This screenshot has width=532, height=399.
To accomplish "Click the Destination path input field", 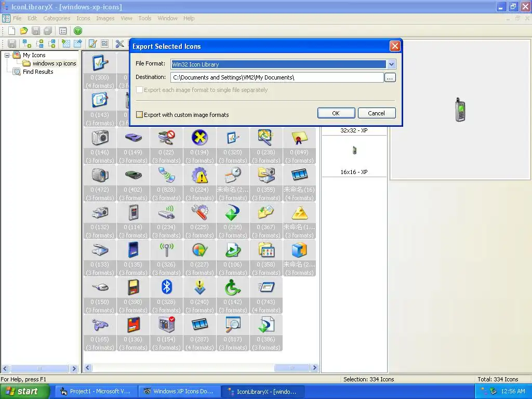I will pyautogui.click(x=277, y=78).
